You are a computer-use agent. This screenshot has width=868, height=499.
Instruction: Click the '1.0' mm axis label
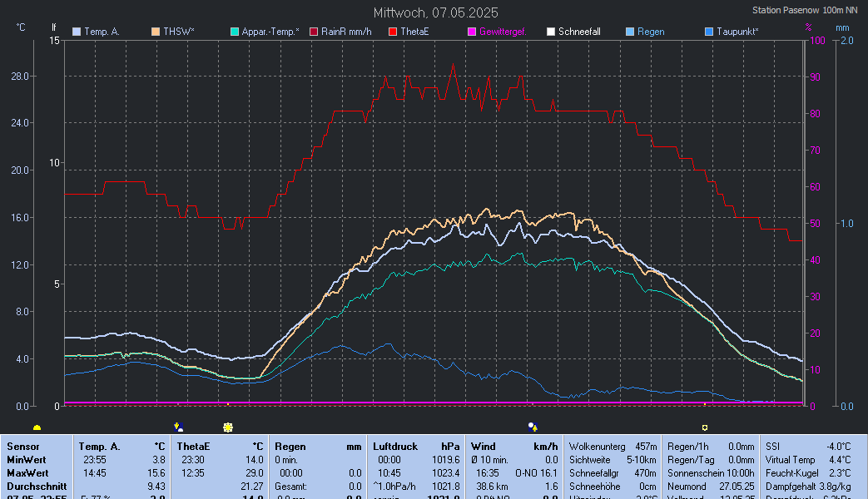click(847, 224)
